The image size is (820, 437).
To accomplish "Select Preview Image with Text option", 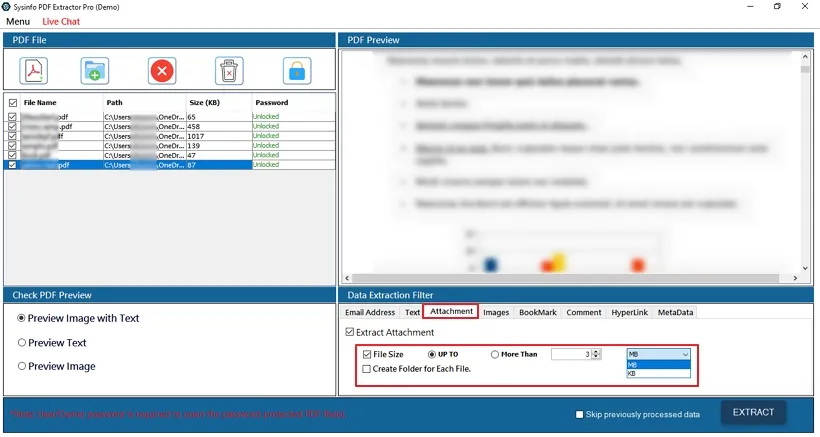I will coord(21,318).
